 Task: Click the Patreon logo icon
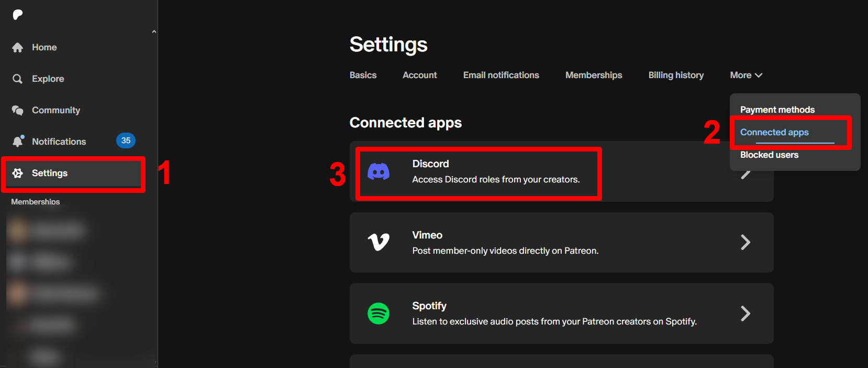[18, 15]
